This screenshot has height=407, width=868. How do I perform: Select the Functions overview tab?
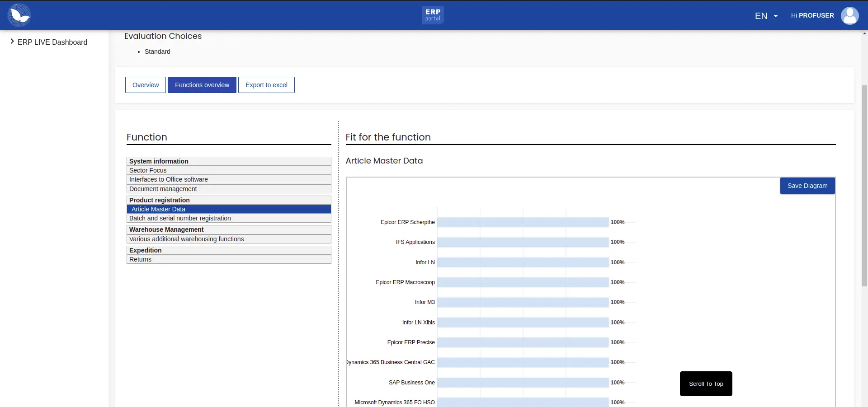point(202,85)
